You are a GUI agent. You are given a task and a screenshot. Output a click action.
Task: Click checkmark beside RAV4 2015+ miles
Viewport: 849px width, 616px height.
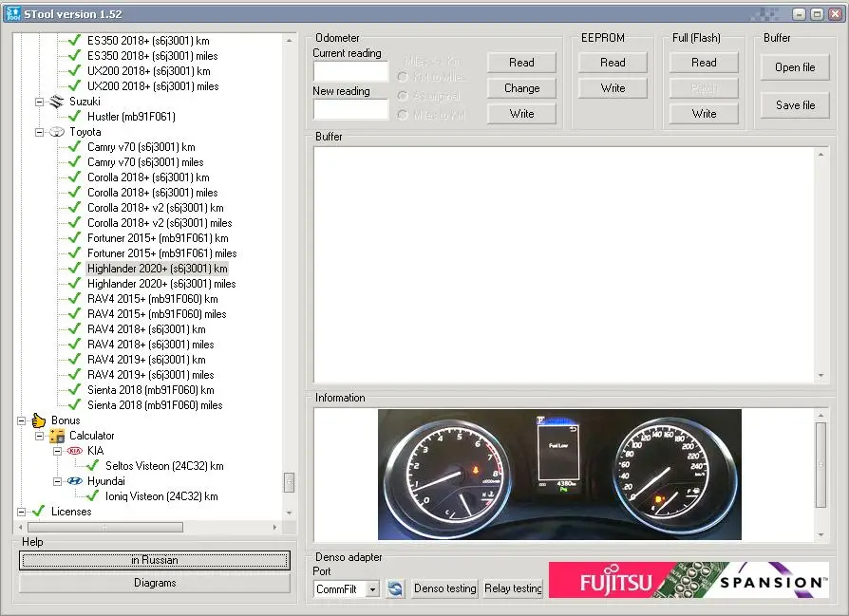point(75,313)
